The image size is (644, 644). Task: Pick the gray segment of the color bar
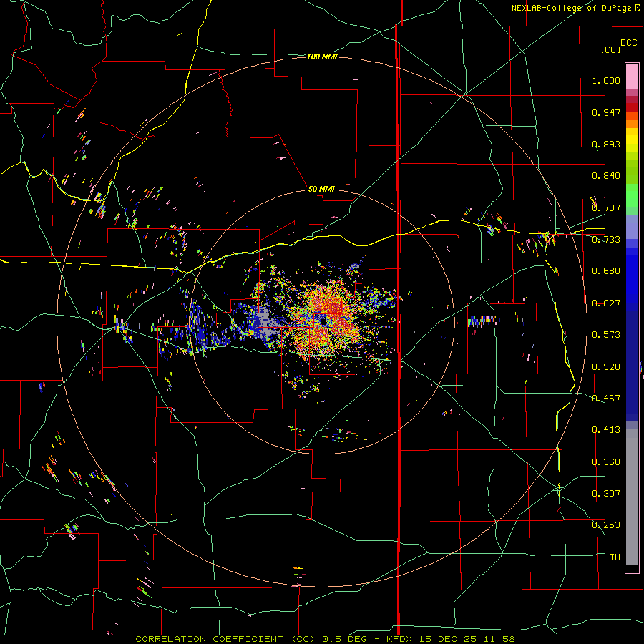632,497
